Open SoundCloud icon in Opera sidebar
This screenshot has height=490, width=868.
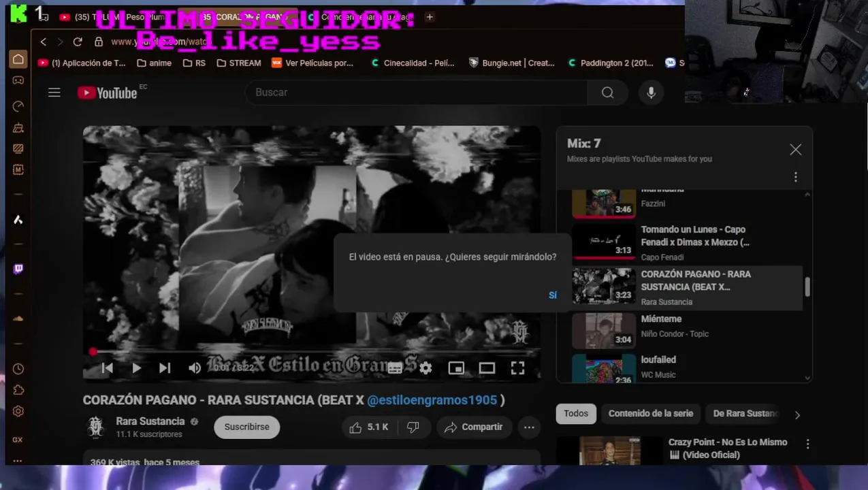[x=18, y=318]
